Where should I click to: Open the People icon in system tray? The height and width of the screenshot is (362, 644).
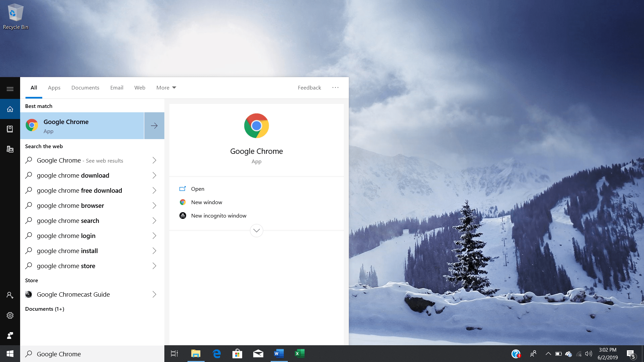[533, 354]
